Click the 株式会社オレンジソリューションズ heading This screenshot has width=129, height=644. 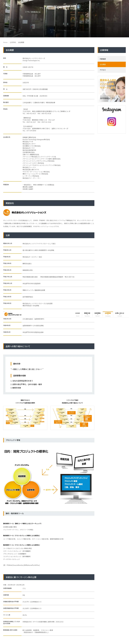29,213
